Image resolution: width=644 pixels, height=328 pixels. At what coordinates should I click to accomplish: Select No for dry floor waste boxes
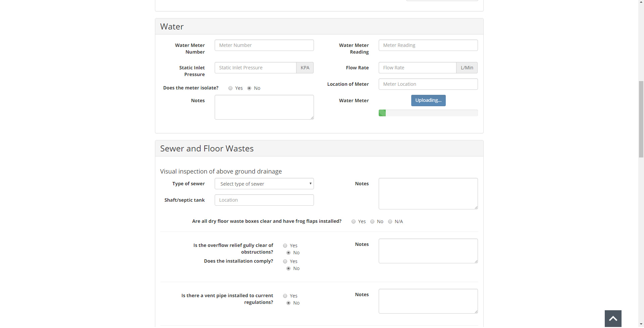[372, 222]
